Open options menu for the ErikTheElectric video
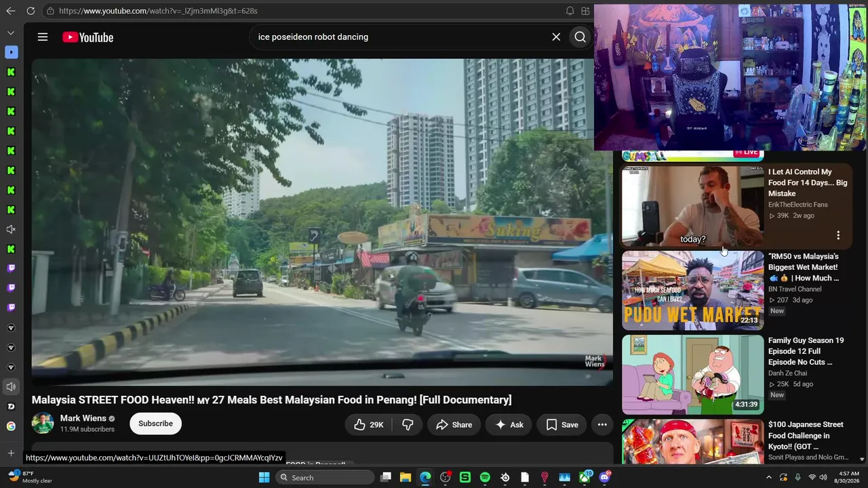The height and width of the screenshot is (488, 868). point(838,235)
